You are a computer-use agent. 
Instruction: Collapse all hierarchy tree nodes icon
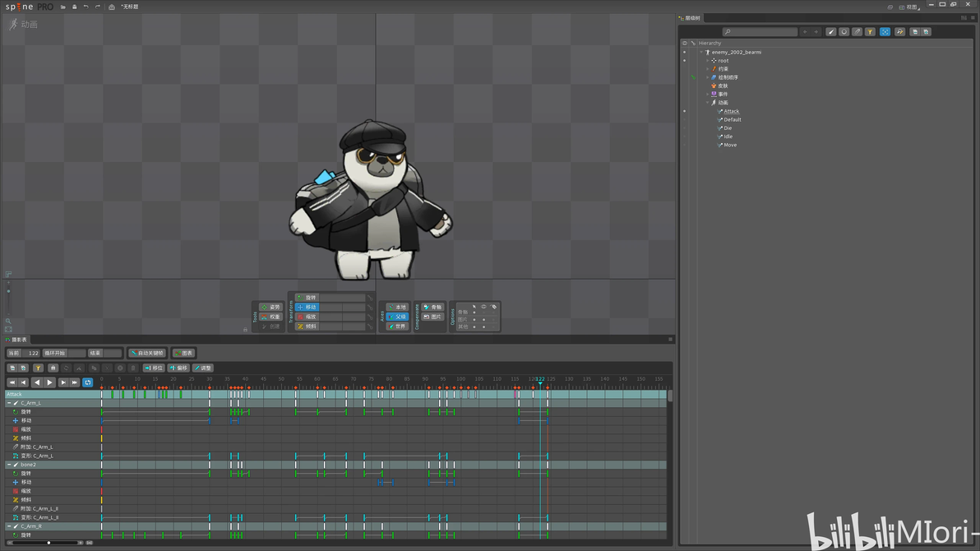tap(914, 32)
